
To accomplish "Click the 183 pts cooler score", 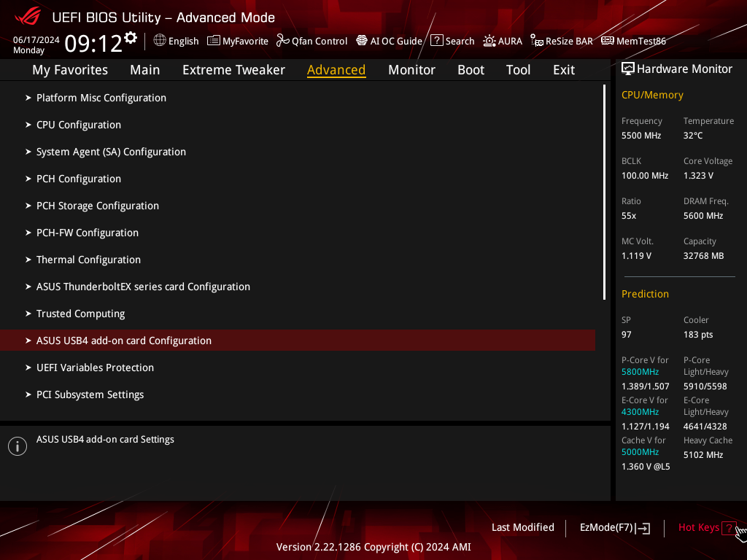I will [x=698, y=335].
